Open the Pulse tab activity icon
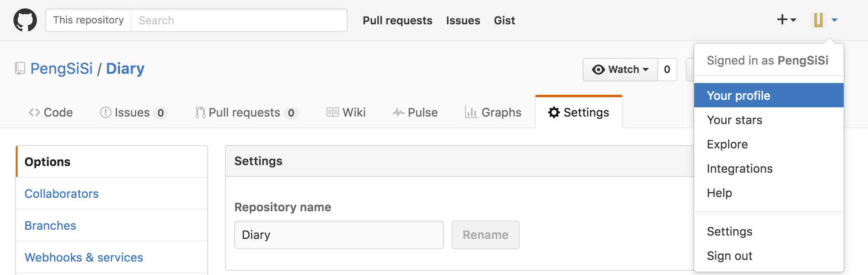Viewport: 868px width, 275px height. tap(399, 112)
